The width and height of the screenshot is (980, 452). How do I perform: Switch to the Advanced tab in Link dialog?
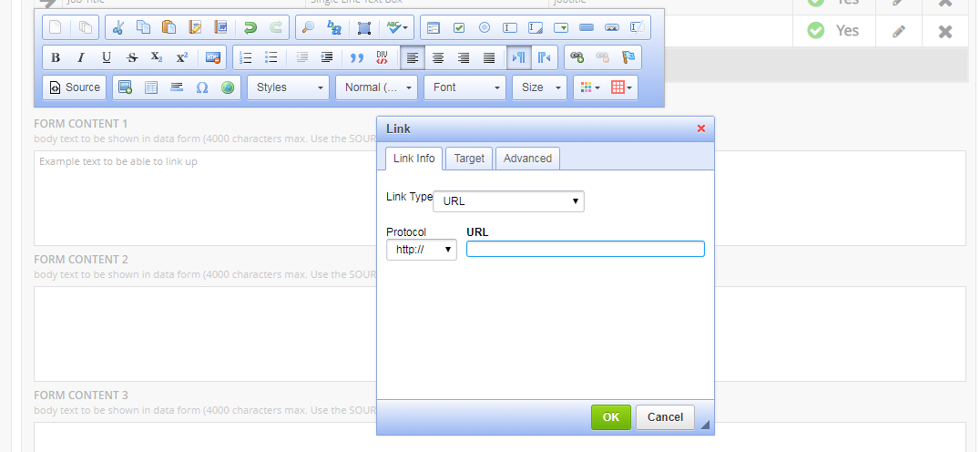(x=527, y=159)
